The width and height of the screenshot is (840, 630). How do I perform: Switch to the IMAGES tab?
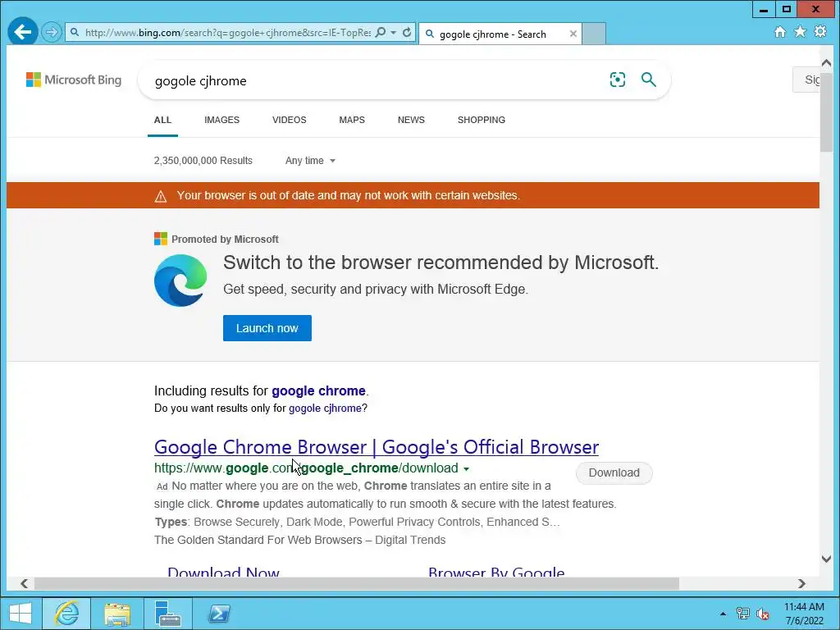(x=221, y=120)
